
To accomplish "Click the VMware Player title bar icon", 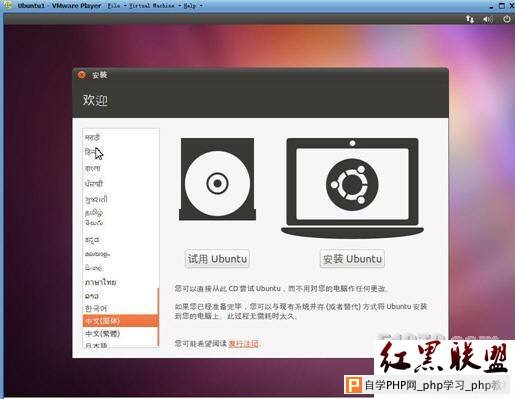I will coord(8,6).
